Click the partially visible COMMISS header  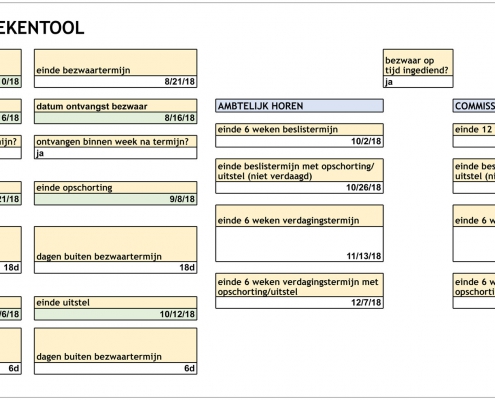(x=474, y=106)
